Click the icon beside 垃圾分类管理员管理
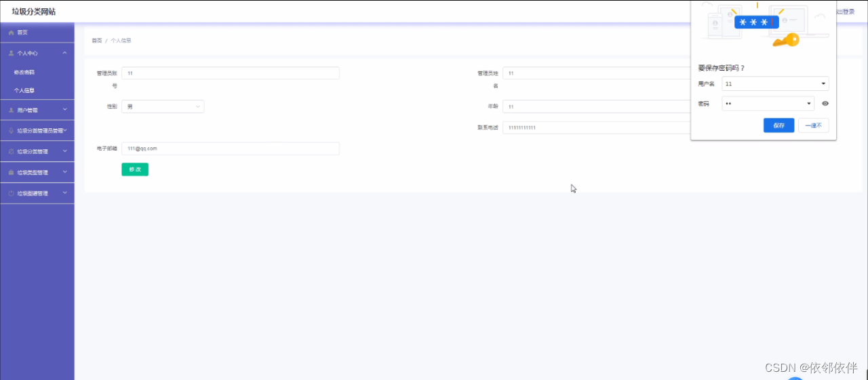868x380 pixels. (x=11, y=131)
